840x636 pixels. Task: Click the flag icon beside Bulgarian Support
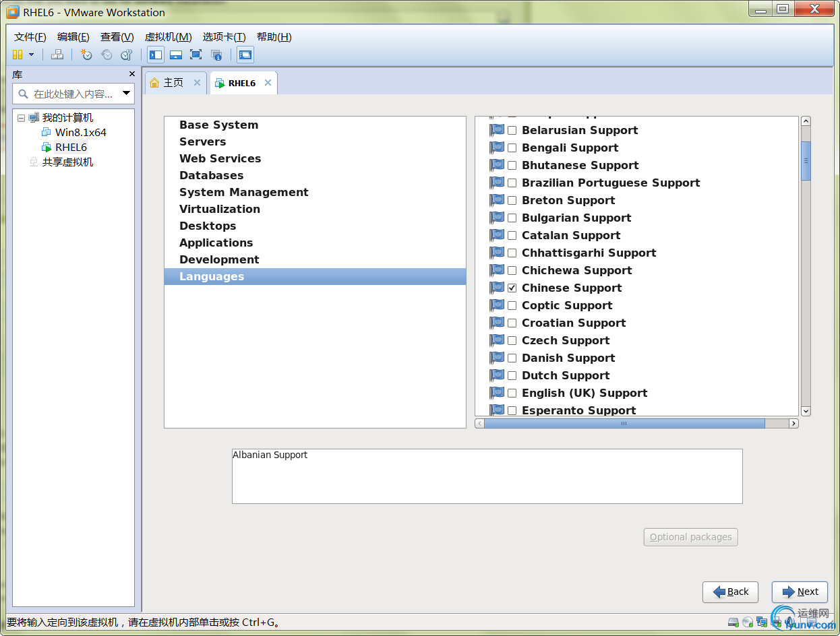(x=497, y=217)
